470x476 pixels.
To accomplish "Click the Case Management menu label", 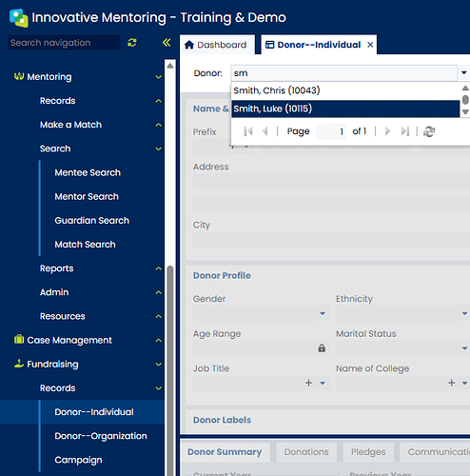I will tap(69, 340).
